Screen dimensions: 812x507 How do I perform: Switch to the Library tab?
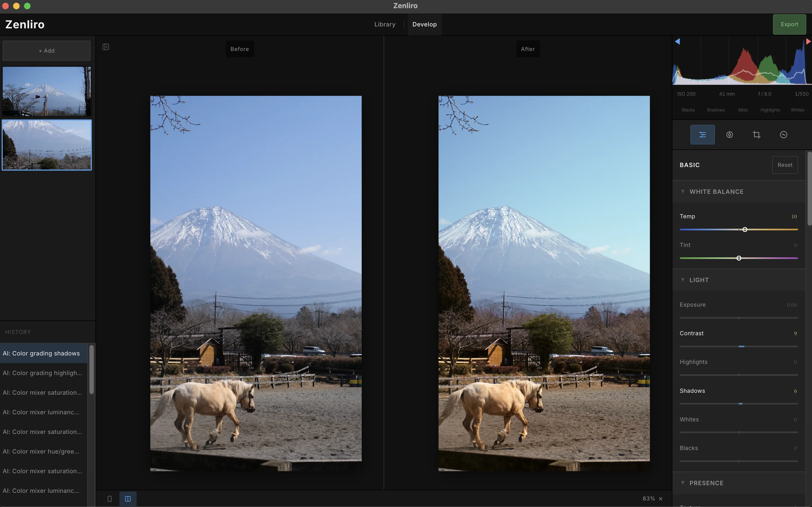(385, 25)
